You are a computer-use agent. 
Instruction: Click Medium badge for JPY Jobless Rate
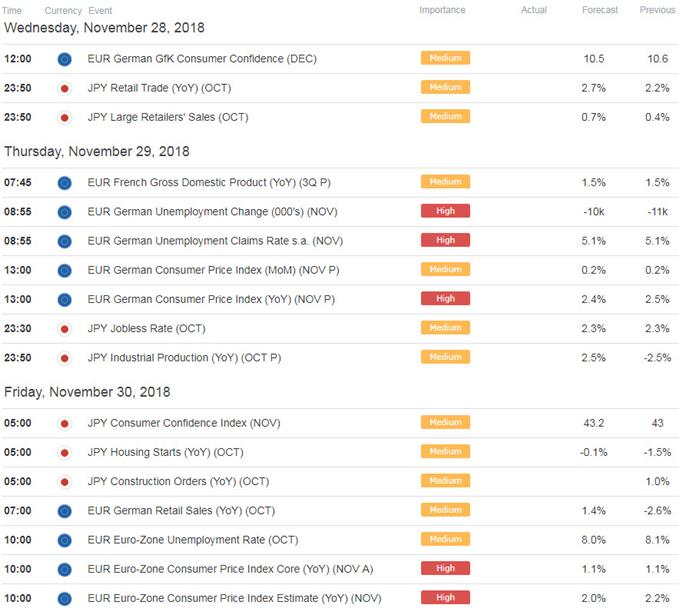coord(445,328)
